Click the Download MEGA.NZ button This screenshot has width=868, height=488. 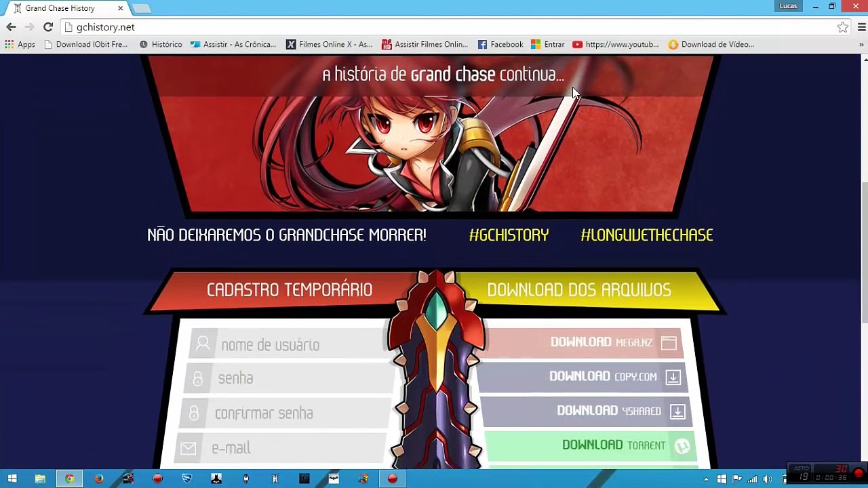(x=583, y=343)
